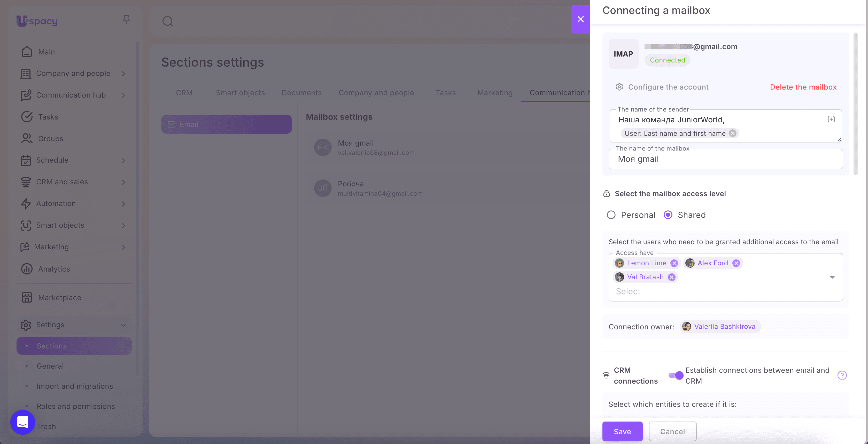Open the Main home icon
The width and height of the screenshot is (868, 444).
pos(27,52)
